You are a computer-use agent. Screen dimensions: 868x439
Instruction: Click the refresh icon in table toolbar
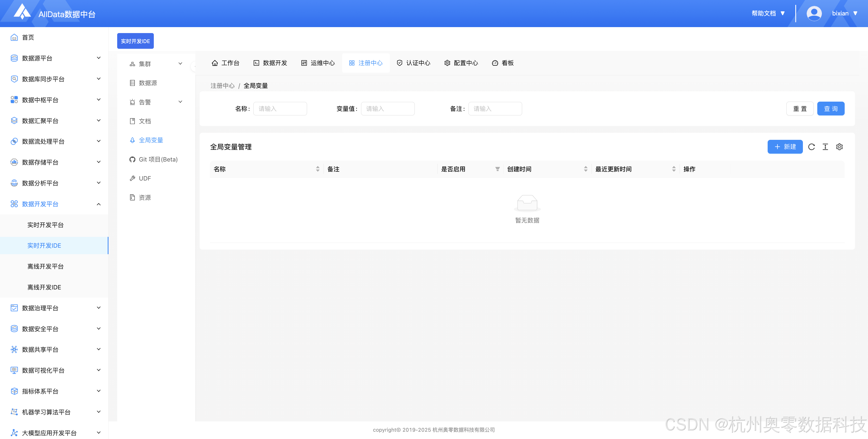click(811, 147)
